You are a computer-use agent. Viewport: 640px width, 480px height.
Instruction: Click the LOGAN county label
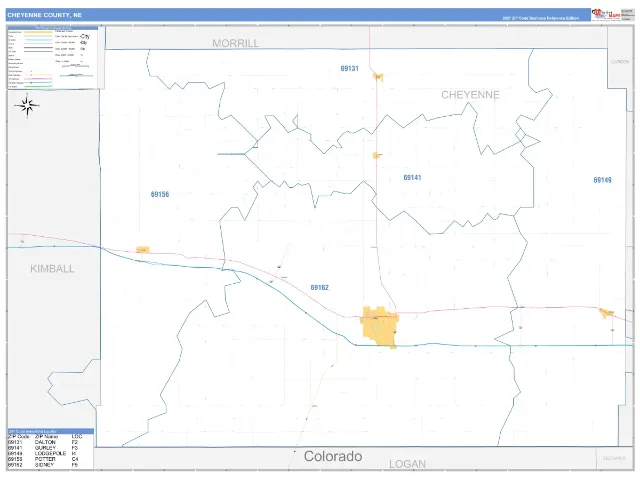pos(407,464)
